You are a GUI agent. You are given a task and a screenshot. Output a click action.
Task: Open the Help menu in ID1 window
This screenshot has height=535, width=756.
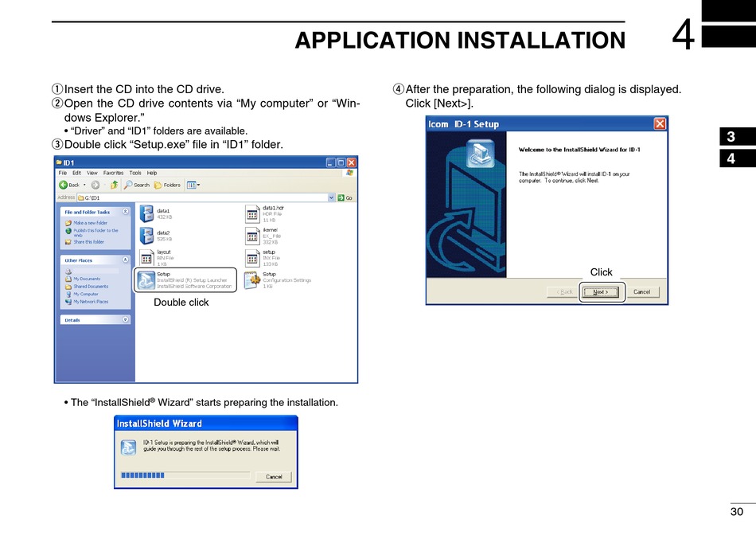point(152,173)
